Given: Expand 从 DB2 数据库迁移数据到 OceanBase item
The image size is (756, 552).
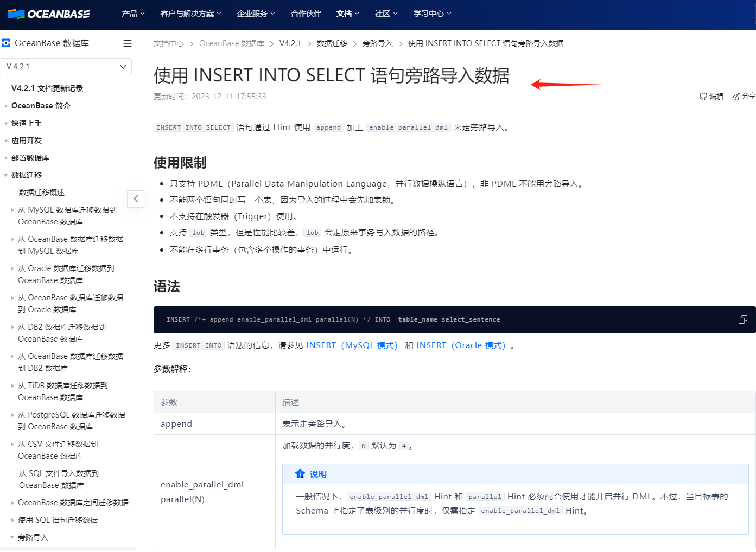Looking at the screenshot, I should pos(12,327).
